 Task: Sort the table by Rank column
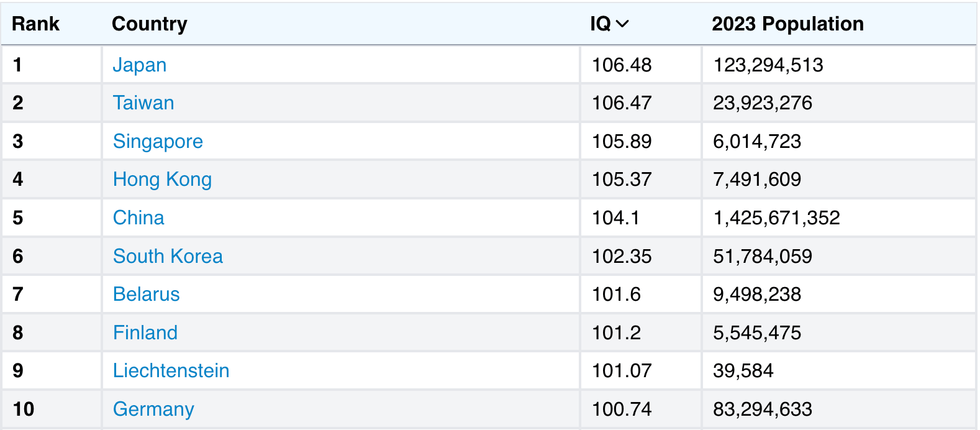(36, 24)
